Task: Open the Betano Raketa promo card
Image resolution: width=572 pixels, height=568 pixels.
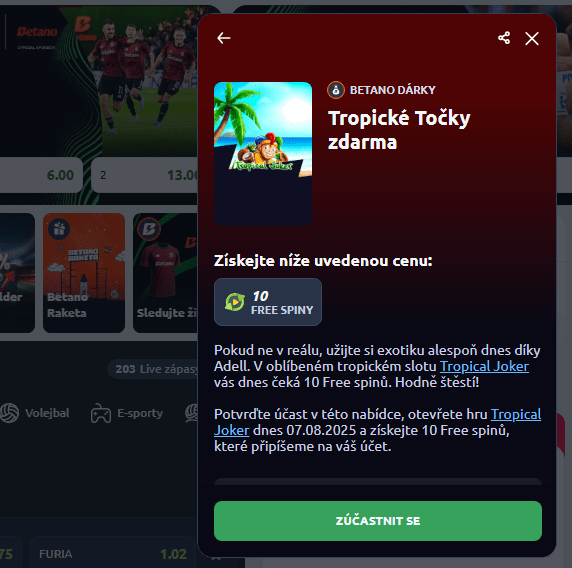Action: coord(84,273)
